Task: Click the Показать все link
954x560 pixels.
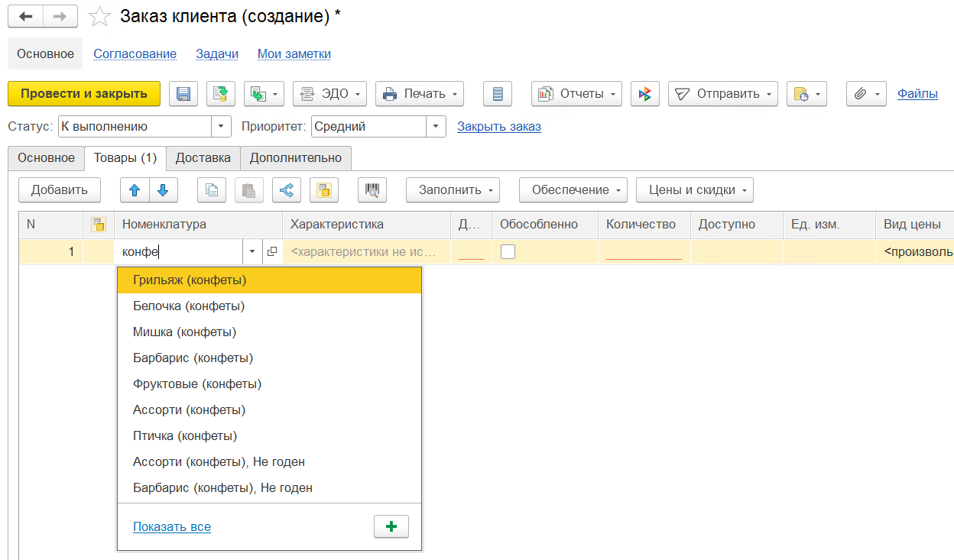Action: tap(172, 527)
